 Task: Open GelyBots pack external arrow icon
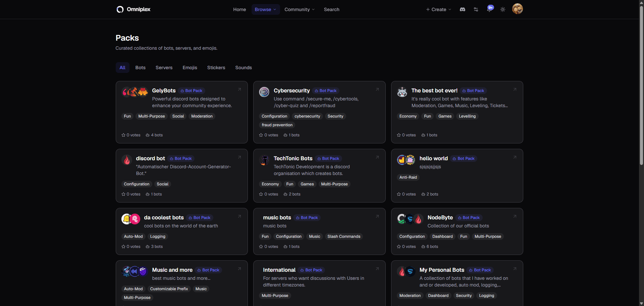coord(239,89)
